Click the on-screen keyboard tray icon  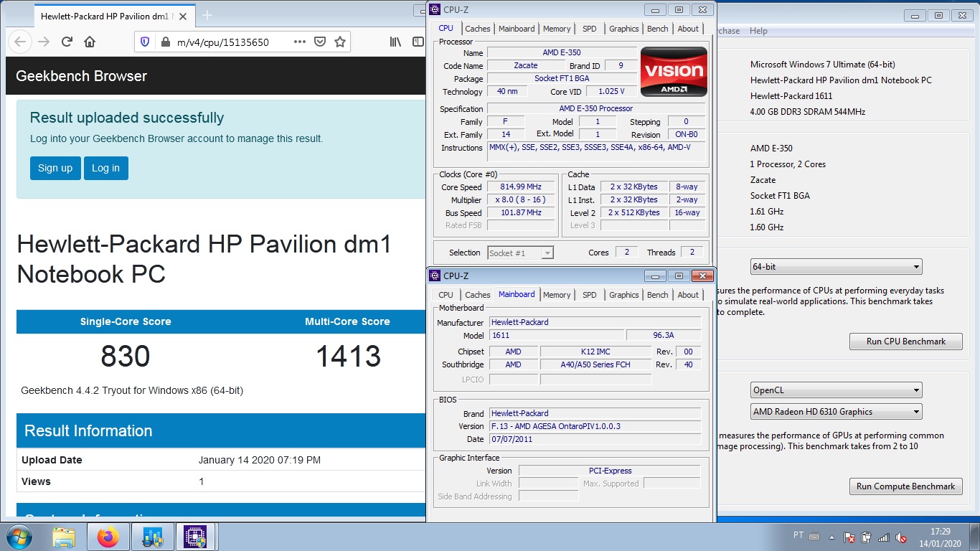tap(815, 536)
